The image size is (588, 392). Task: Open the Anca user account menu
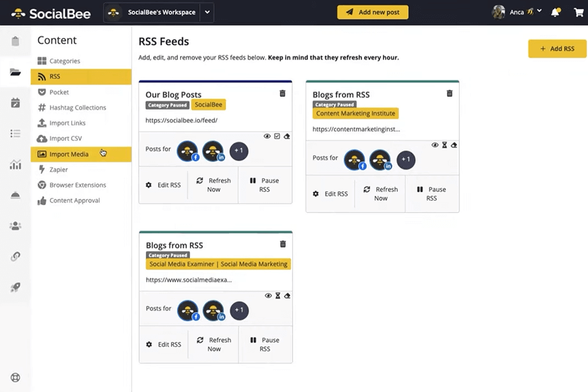[517, 12]
